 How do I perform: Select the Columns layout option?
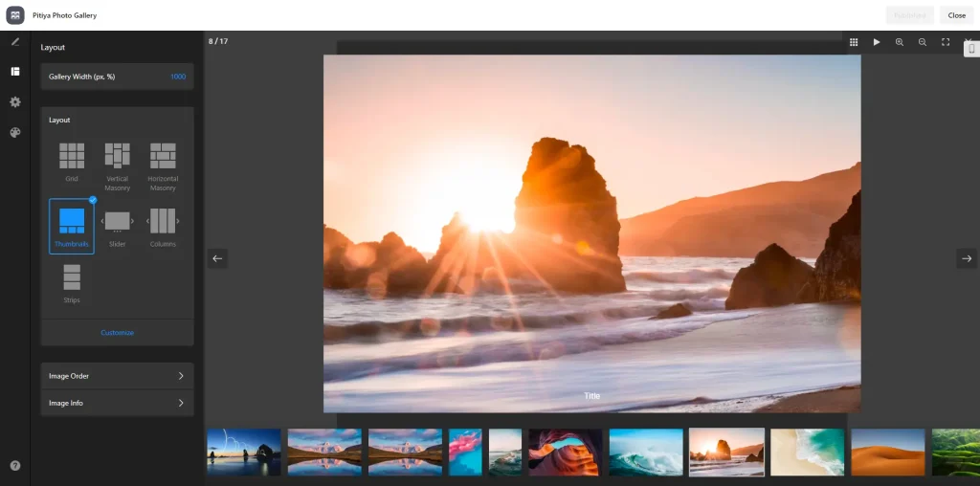tap(163, 226)
